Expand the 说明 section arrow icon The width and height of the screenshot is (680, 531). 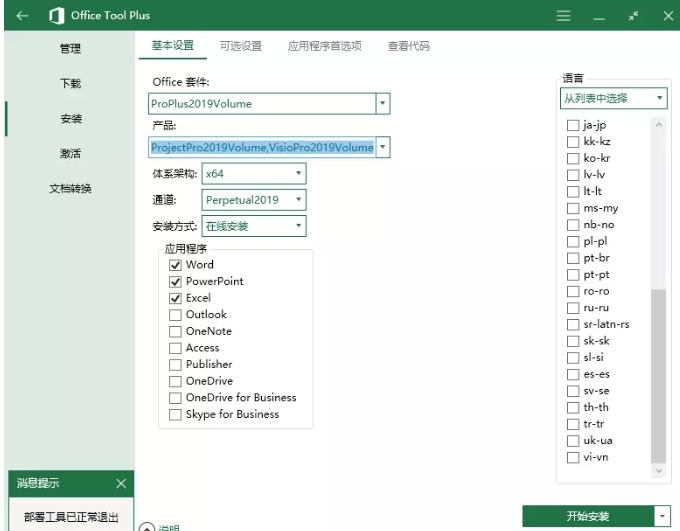(147, 528)
